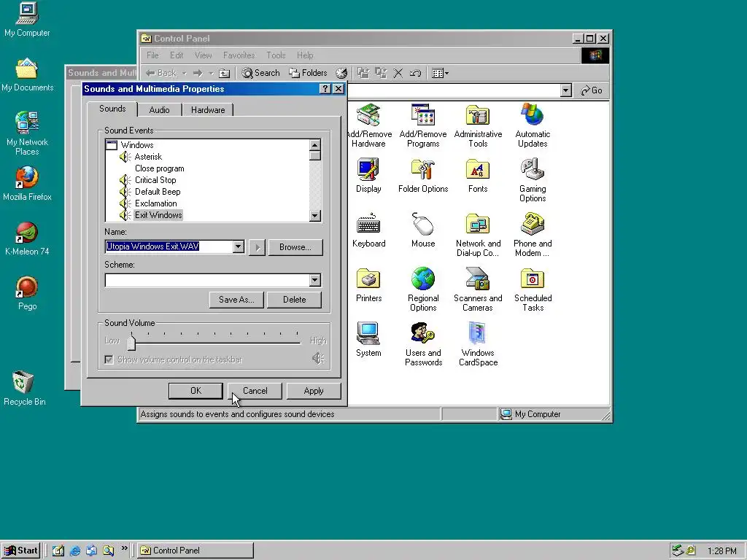Select the Critical Stop sound event
The height and width of the screenshot is (560, 747).
click(x=155, y=180)
